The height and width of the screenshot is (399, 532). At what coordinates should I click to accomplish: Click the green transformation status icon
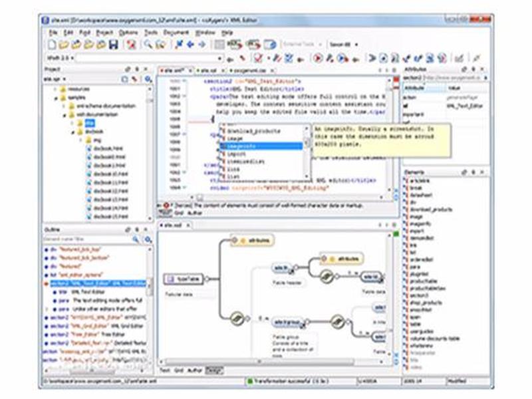[x=250, y=381]
